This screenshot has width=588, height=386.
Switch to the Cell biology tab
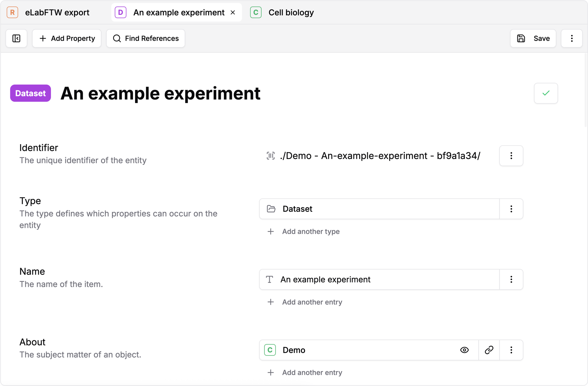[x=291, y=12]
